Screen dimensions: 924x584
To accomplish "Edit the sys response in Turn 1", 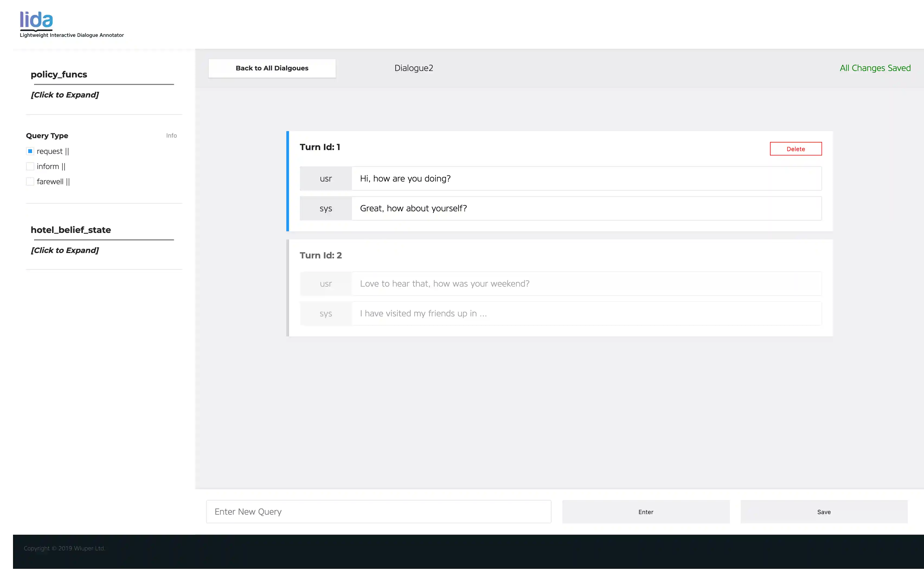I will [586, 208].
